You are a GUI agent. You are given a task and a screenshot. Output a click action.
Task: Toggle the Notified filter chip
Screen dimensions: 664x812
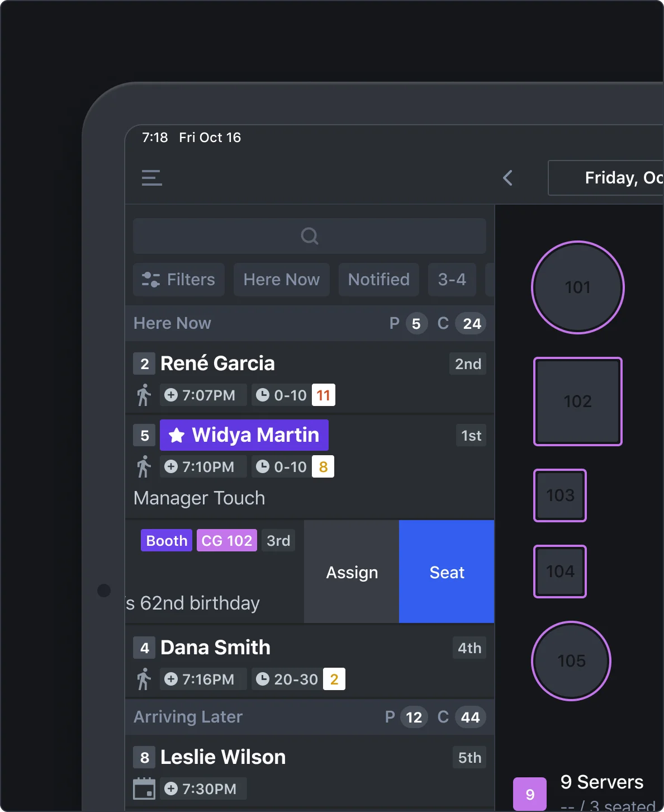click(379, 280)
